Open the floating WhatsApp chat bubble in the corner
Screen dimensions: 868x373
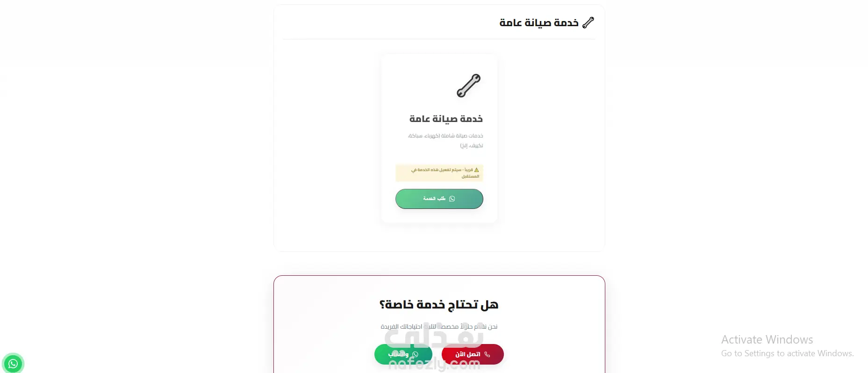(x=13, y=363)
